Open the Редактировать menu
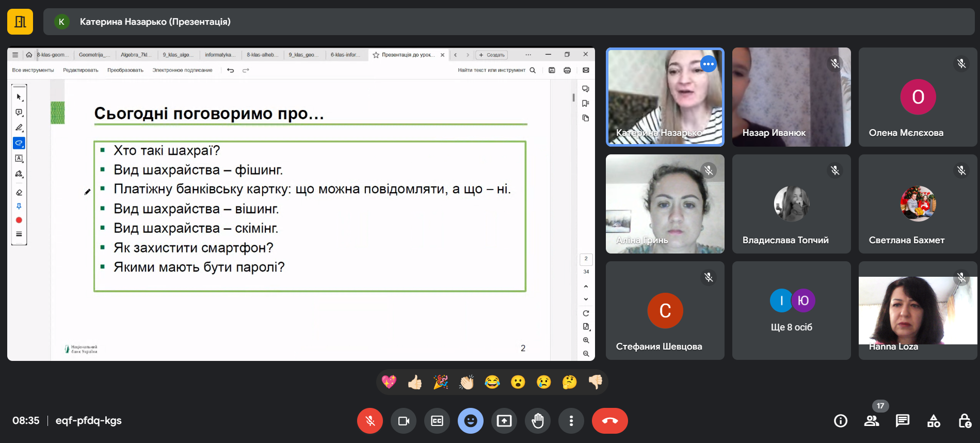This screenshot has width=980, height=443. (x=81, y=70)
